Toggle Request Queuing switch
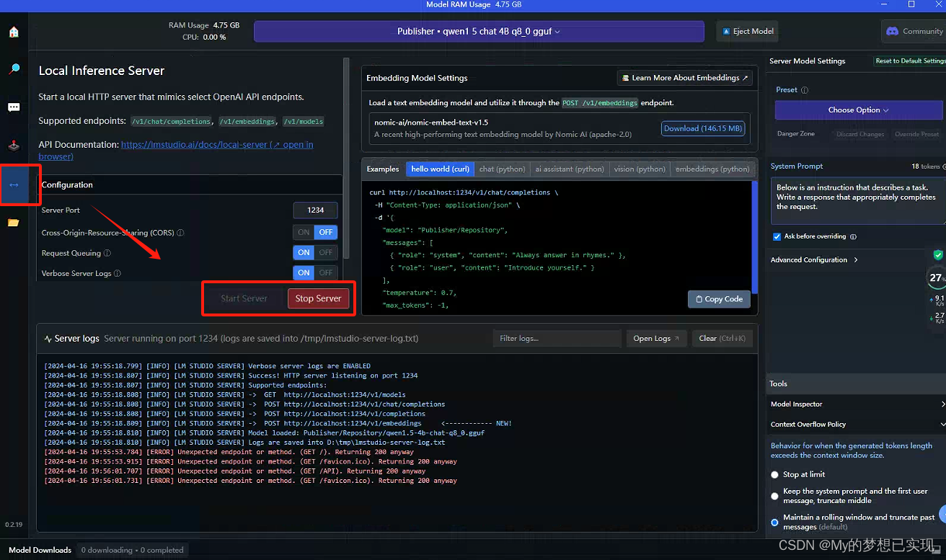The width and height of the screenshot is (946, 560). pyautogui.click(x=315, y=252)
